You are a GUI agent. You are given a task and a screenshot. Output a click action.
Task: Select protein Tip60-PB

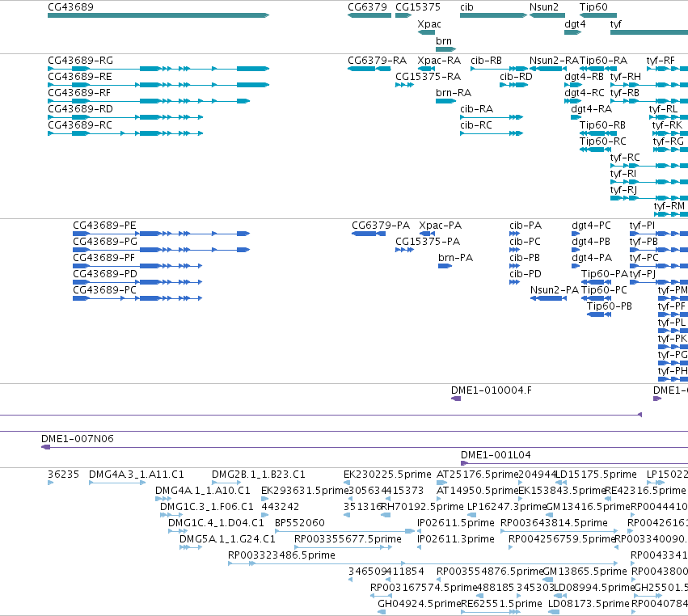click(599, 314)
